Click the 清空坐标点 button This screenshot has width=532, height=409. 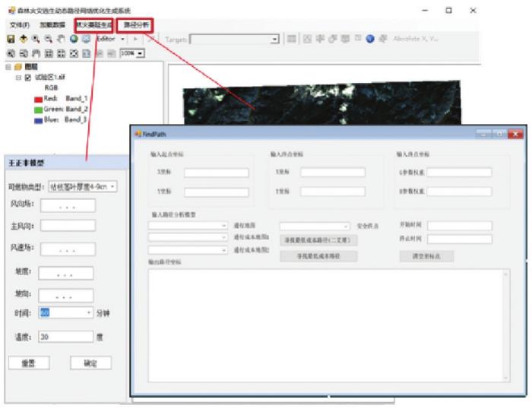coord(426,256)
